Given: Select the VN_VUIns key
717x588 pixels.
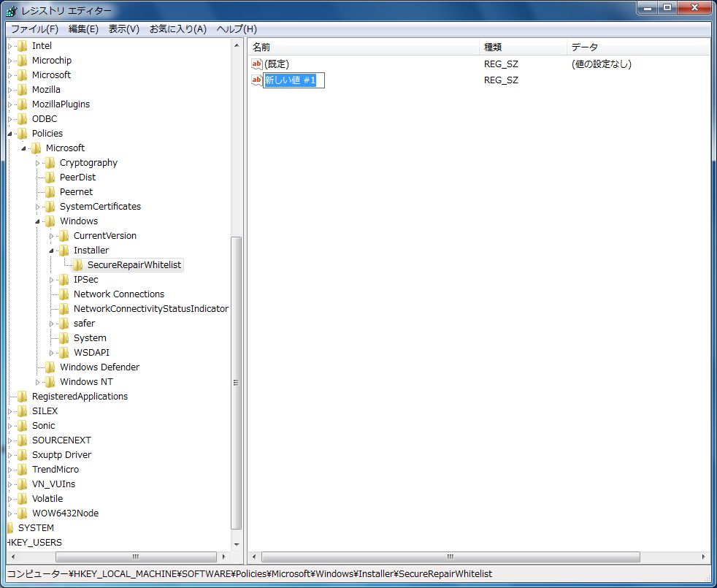Looking at the screenshot, I should pos(53,484).
